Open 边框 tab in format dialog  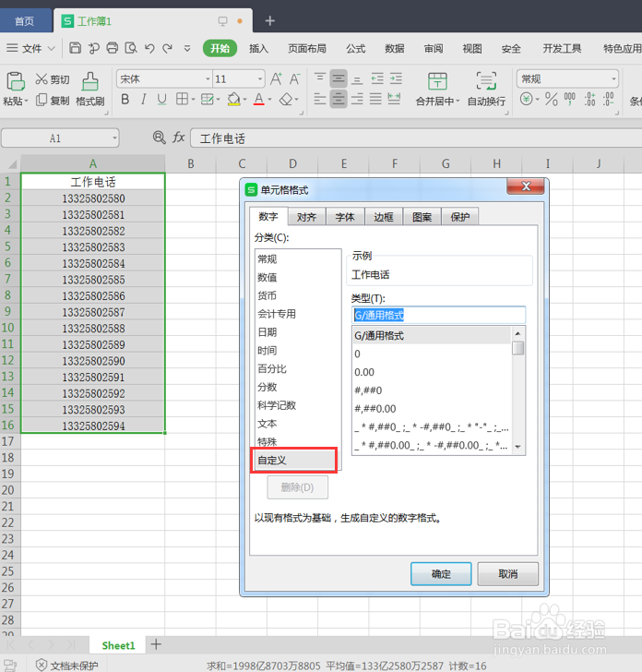coord(384,217)
